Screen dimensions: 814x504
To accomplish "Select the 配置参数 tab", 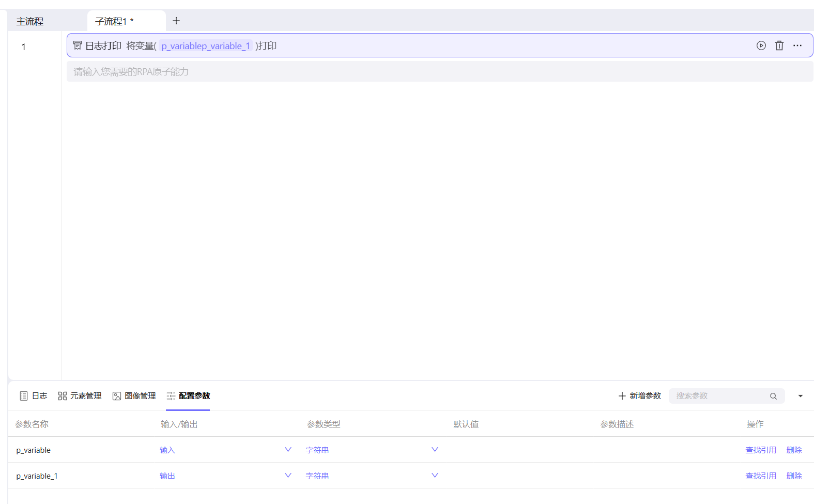I will [188, 396].
